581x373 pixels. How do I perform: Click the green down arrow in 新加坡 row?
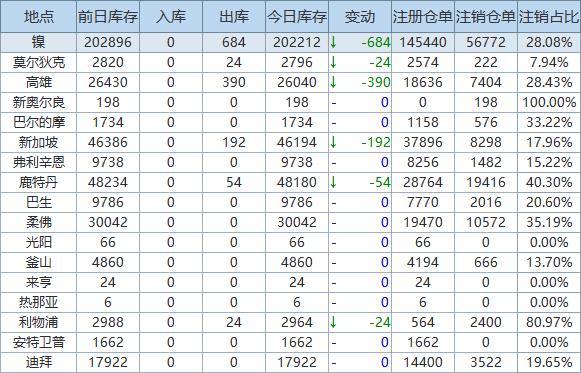click(x=333, y=142)
